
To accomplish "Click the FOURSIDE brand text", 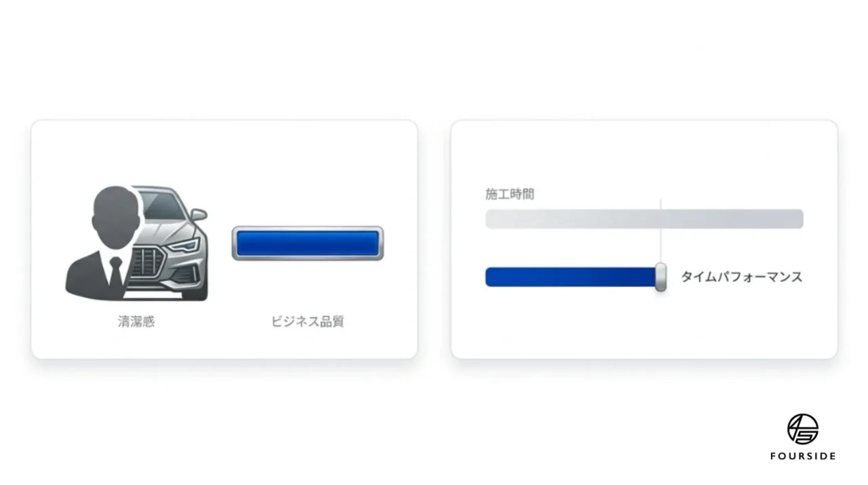I will 803,457.
